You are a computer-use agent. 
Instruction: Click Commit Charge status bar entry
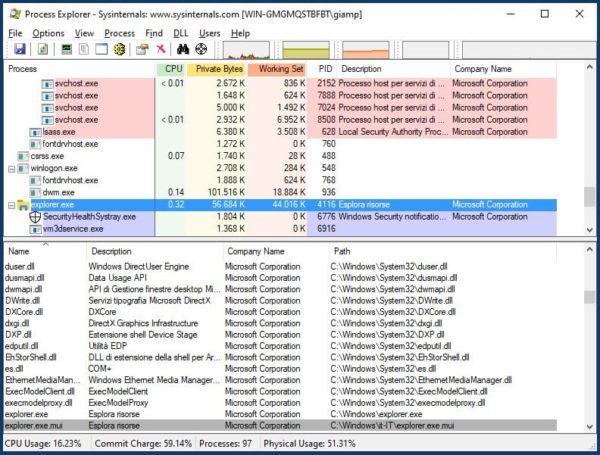[143, 444]
